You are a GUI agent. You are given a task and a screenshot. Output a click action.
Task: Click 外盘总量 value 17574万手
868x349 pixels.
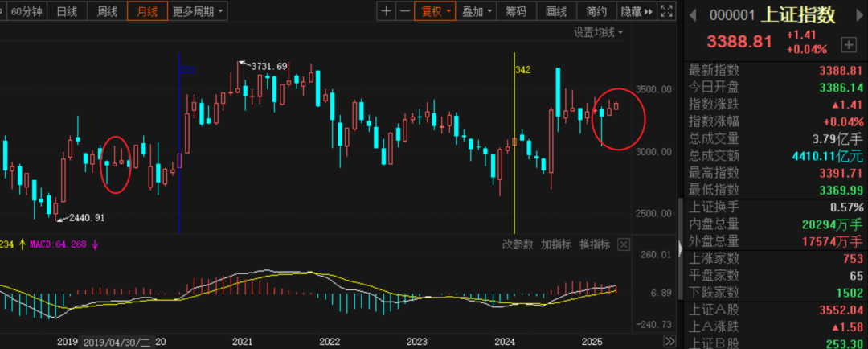[x=833, y=241]
